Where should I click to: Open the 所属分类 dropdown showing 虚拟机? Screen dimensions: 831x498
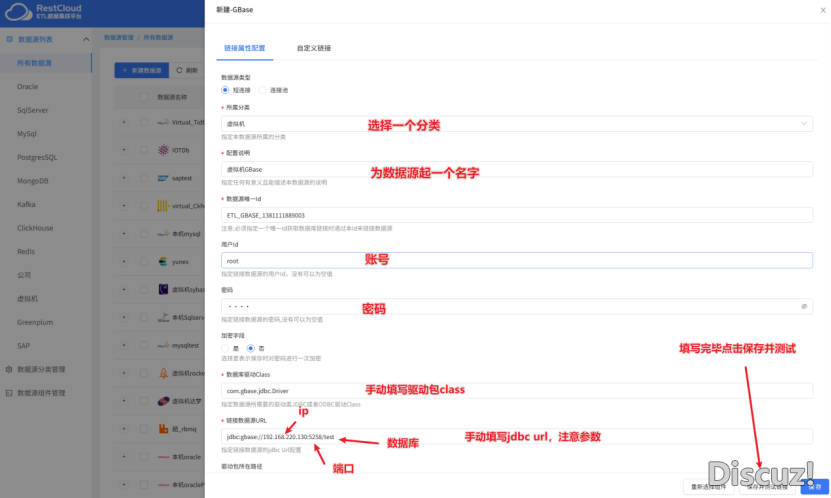pos(517,124)
